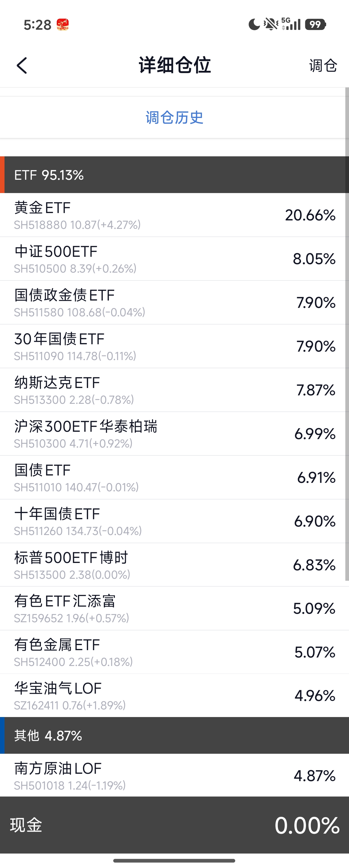Image resolution: width=349 pixels, height=868 pixels.
Task: Open the 黄金ETF holding row
Action: pyautogui.click(x=174, y=215)
